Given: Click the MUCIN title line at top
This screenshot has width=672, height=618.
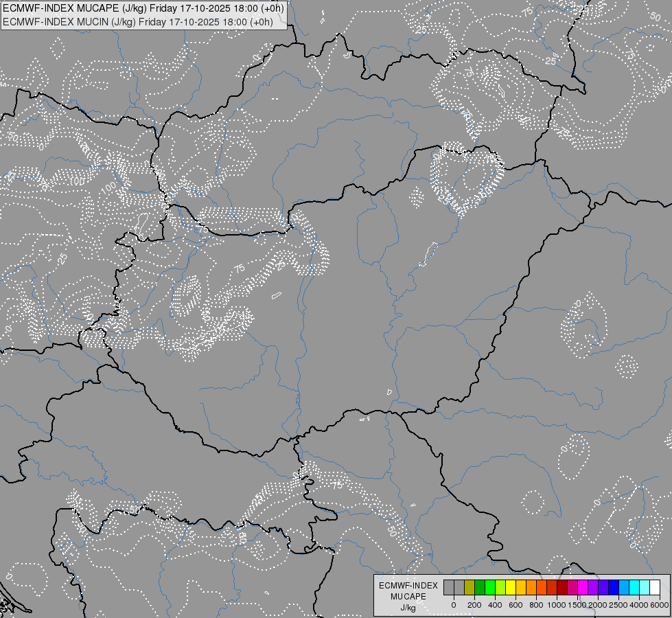Looking at the screenshot, I should [137, 21].
